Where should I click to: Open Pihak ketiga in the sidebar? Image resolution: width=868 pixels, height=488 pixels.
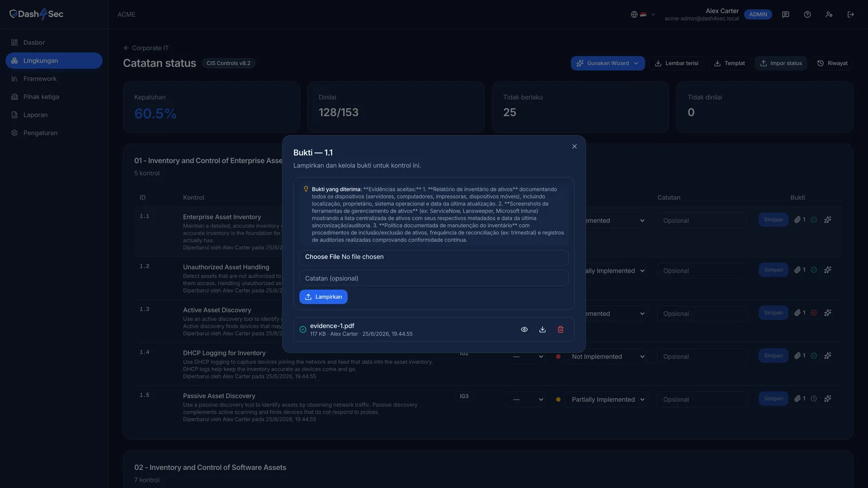click(x=54, y=97)
